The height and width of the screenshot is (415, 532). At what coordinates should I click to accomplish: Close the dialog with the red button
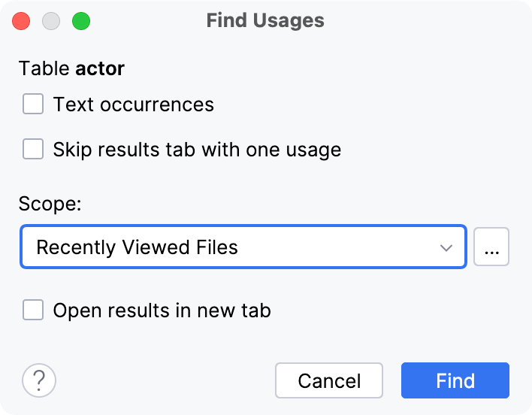click(x=21, y=21)
